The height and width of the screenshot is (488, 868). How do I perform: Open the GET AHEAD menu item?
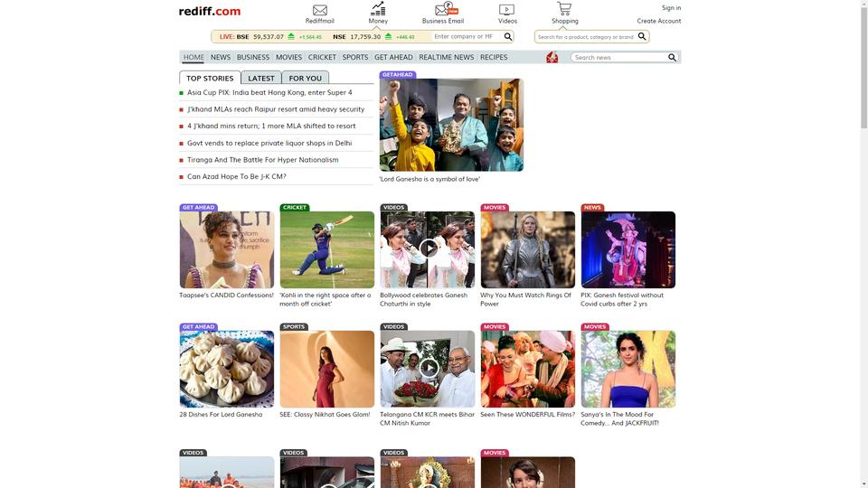(x=393, y=57)
